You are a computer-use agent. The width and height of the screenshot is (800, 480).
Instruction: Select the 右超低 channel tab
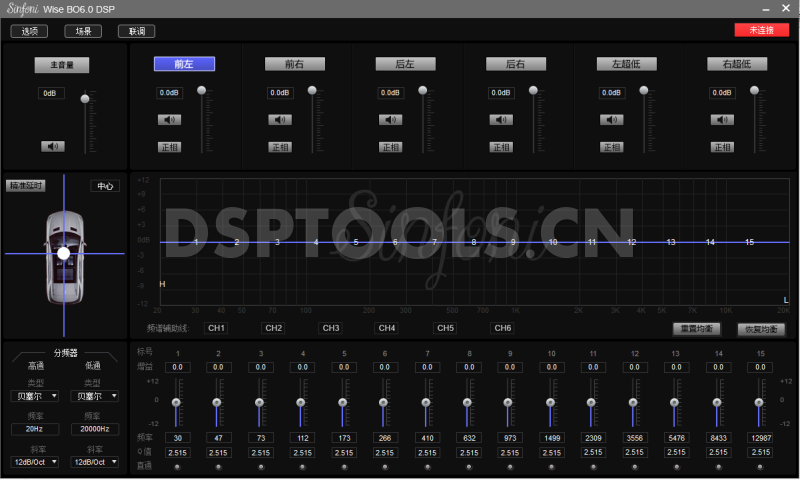(x=737, y=64)
